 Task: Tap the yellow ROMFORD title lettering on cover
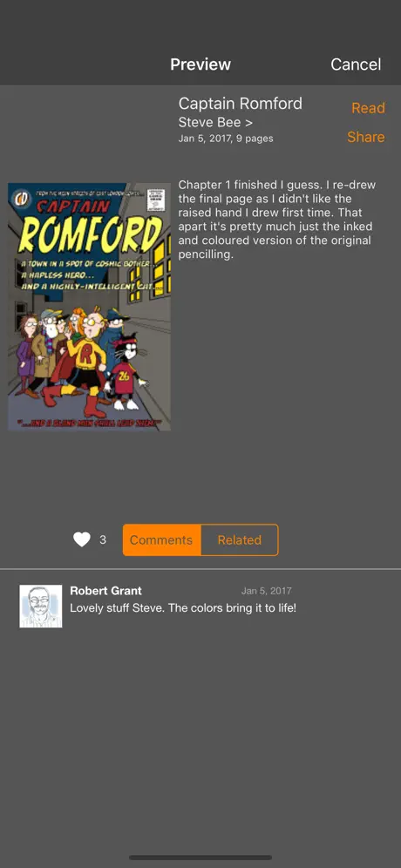(x=91, y=234)
